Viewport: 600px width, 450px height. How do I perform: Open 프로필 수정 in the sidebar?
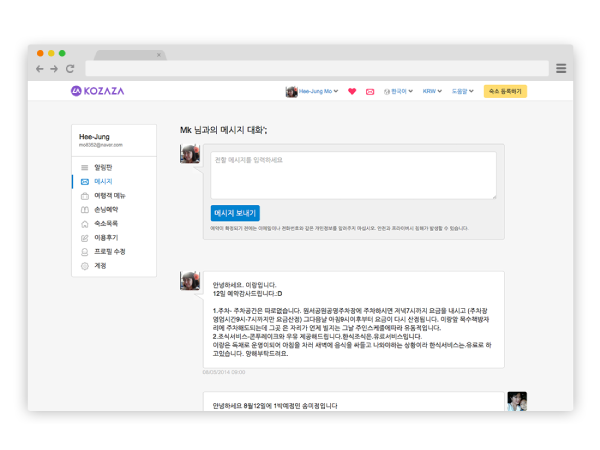(110, 252)
